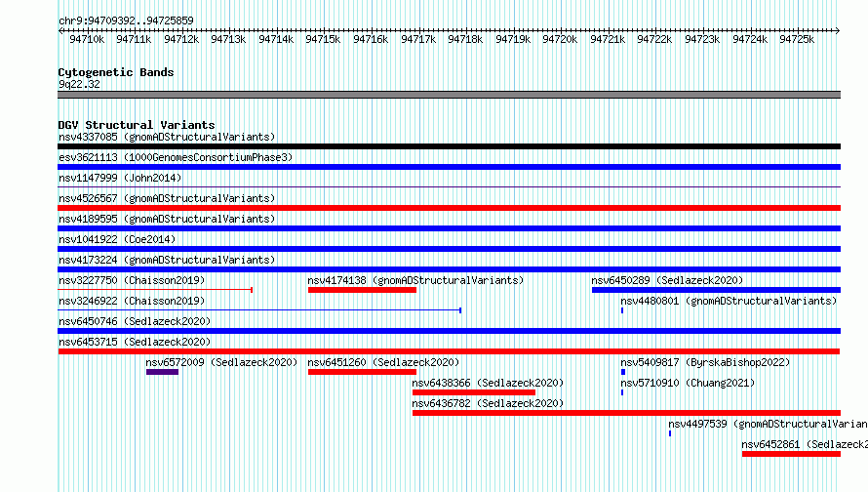Click the nsv4497539 gnomAD label

click(x=768, y=424)
